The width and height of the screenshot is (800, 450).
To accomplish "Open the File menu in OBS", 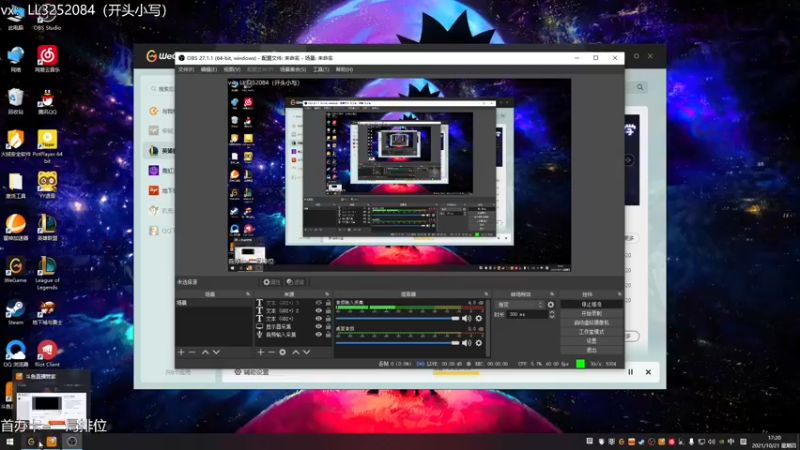I will [x=186, y=69].
